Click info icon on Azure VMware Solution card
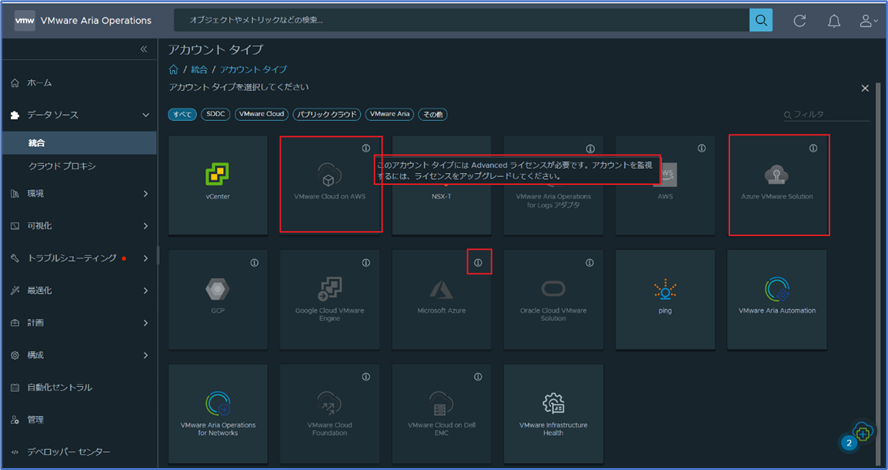Viewport: 888px width, 470px height. [813, 148]
